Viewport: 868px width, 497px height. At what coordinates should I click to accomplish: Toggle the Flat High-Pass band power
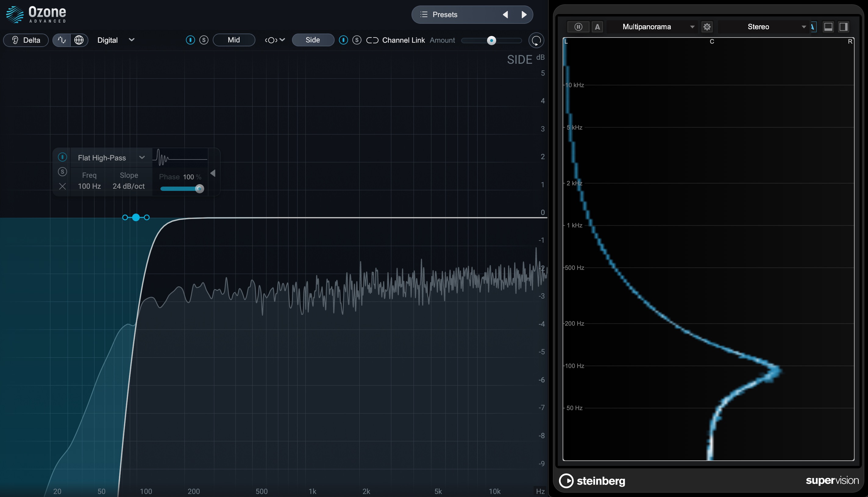click(x=62, y=157)
